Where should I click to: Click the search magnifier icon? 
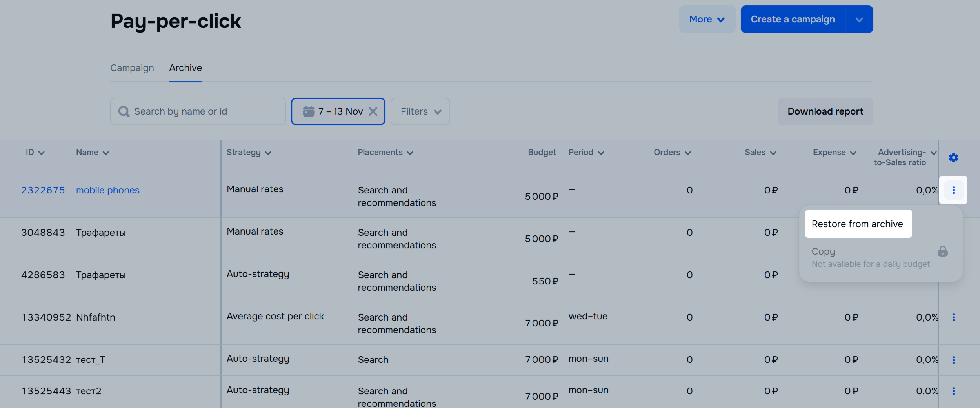tap(124, 112)
